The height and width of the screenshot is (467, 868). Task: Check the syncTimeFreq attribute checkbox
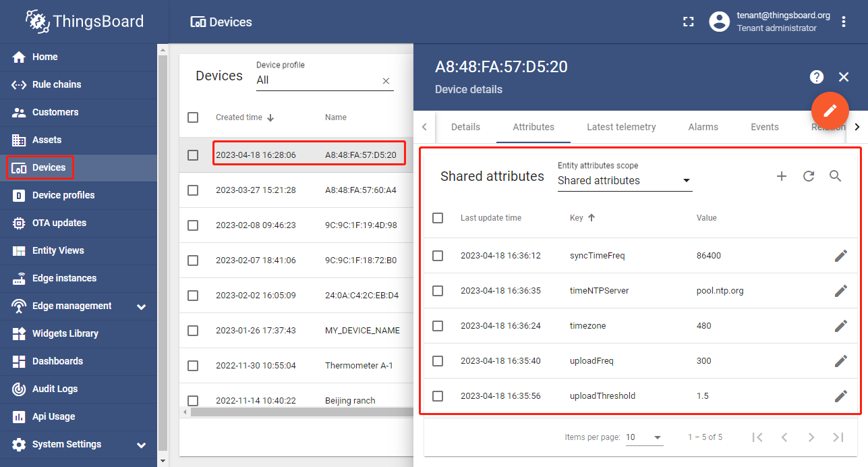coord(438,256)
